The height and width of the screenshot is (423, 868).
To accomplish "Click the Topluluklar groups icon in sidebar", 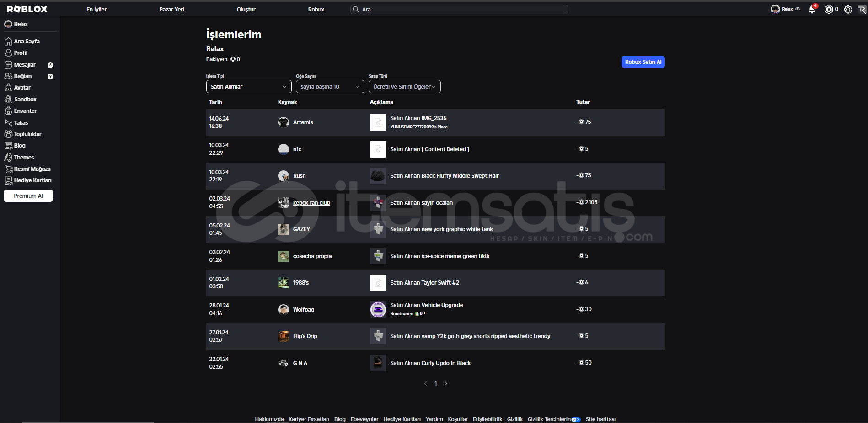I will (x=8, y=134).
